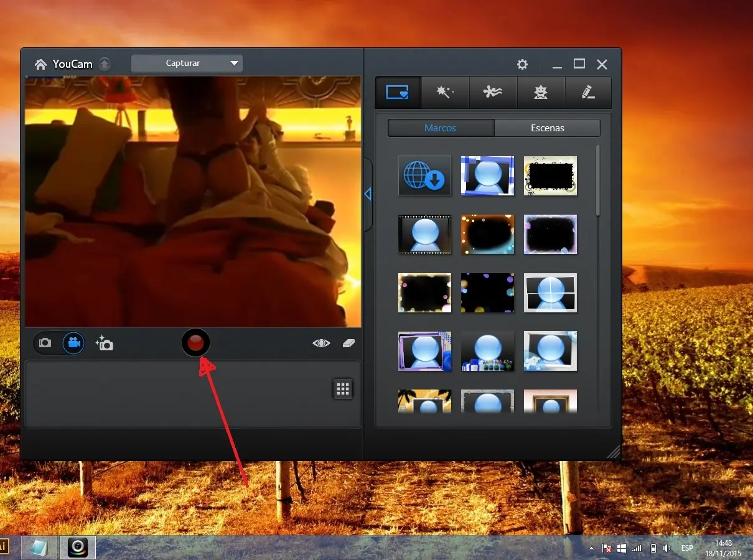Apply the film strip frame

(x=424, y=234)
